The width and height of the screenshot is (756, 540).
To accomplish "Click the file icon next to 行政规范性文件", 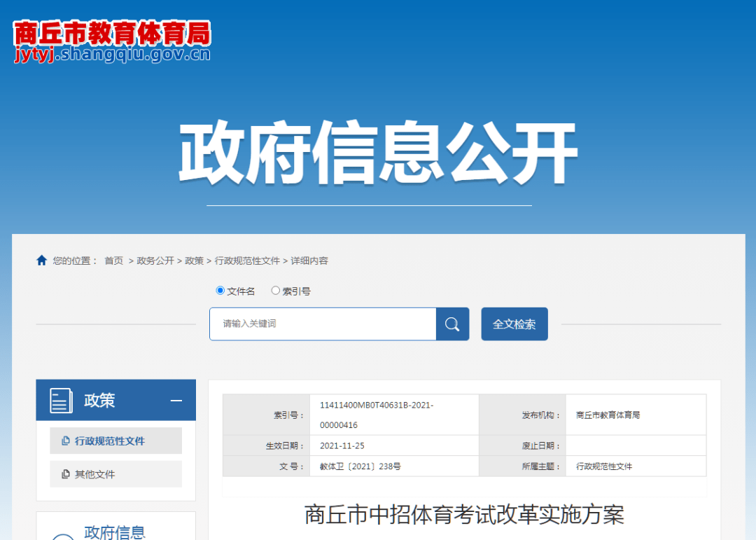I will pos(66,441).
